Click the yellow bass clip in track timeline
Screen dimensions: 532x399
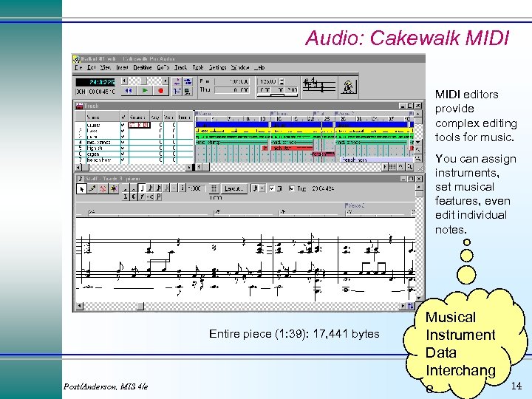coord(232,131)
